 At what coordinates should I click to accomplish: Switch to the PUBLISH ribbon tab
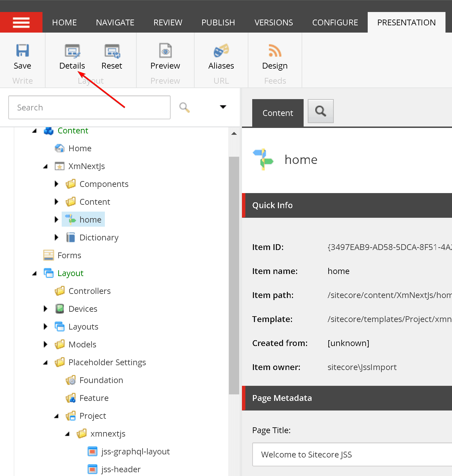218,23
